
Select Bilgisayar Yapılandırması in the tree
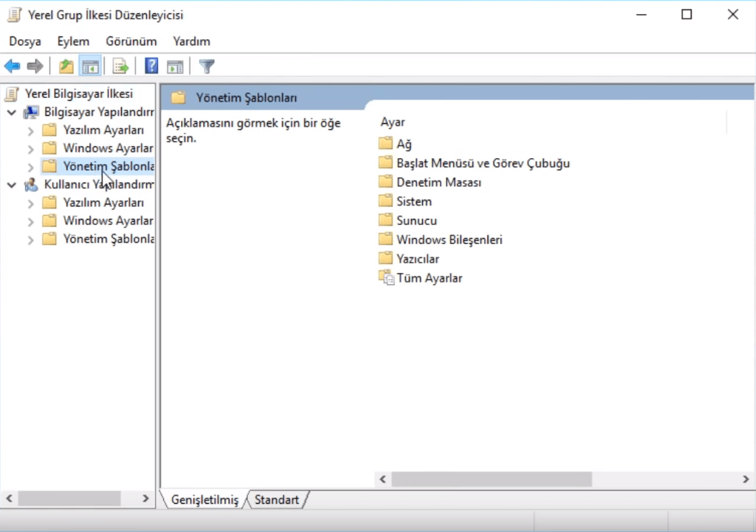(99, 112)
